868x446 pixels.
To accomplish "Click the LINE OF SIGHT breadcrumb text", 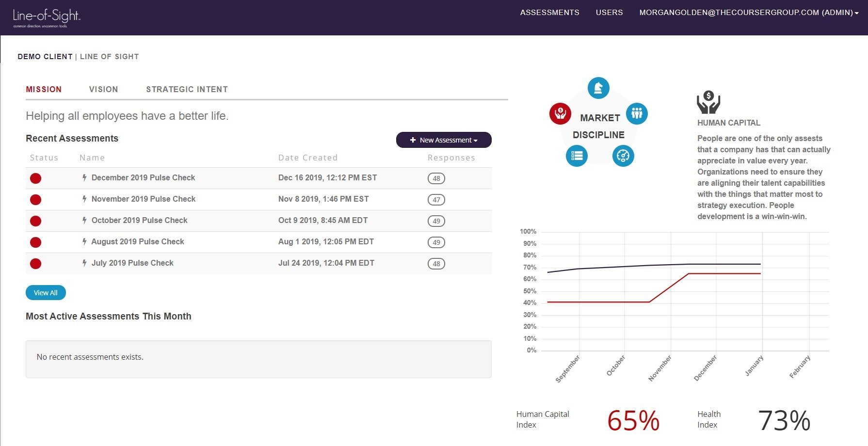I will (110, 57).
